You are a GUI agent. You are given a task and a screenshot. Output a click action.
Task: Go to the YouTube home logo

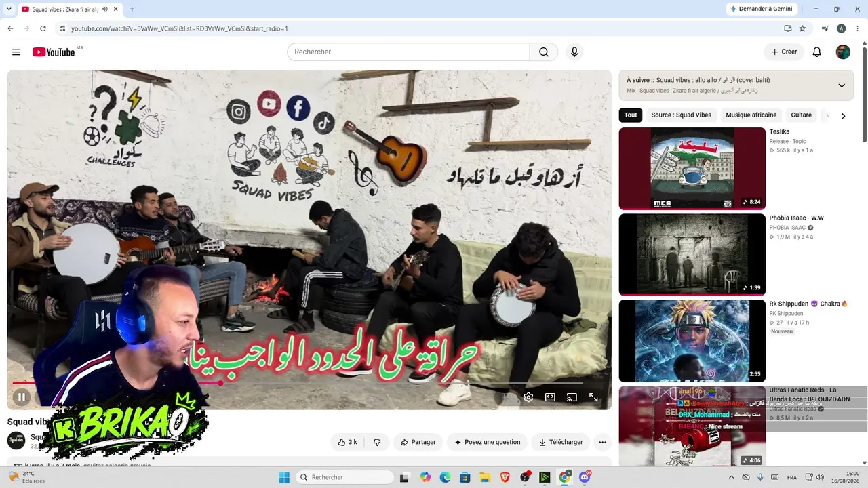(54, 52)
